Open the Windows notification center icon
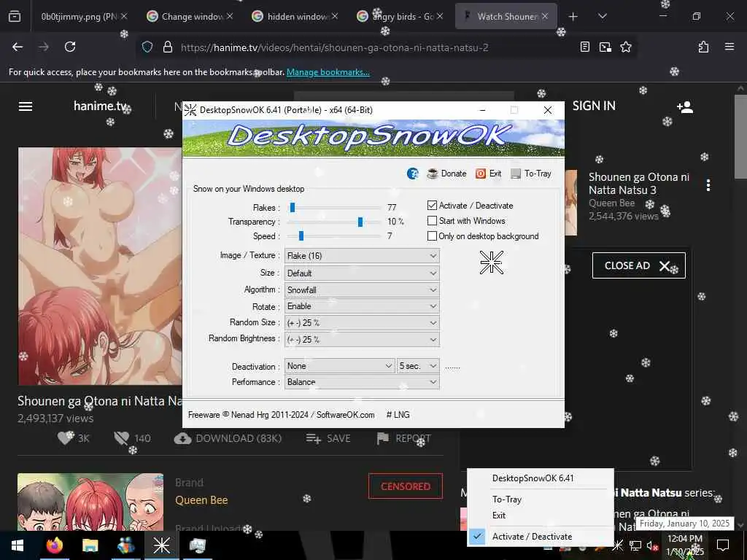The image size is (747, 560). tap(723, 545)
